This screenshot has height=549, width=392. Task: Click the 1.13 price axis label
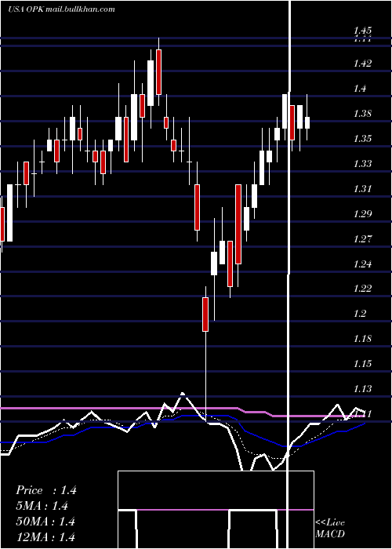pos(362,389)
